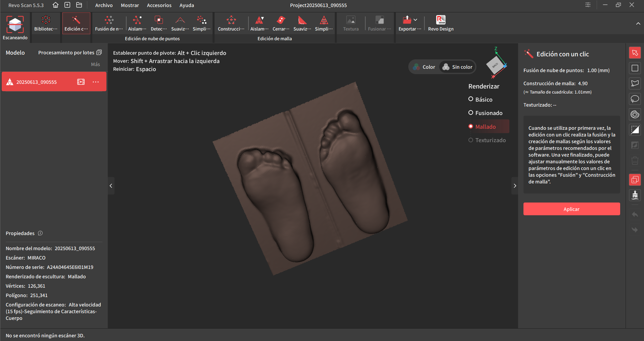644x341 pixels.
Task: Click the Exportar icon
Action: click(407, 20)
